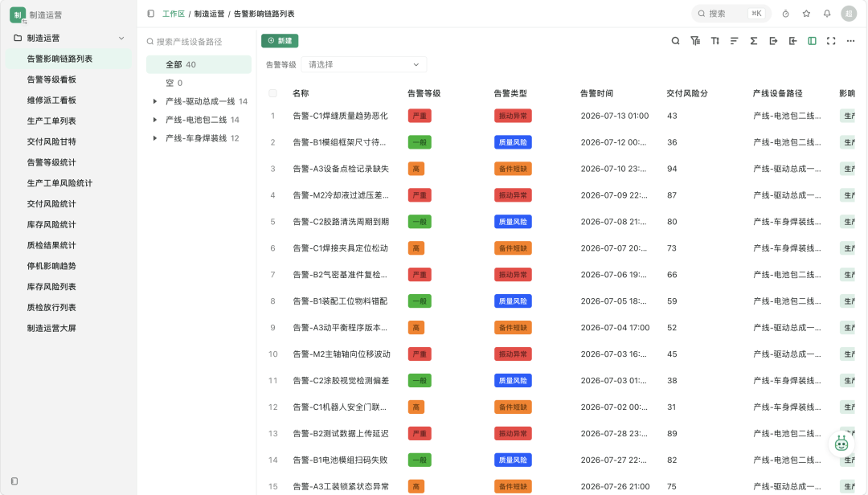Select the 空 0 filter row
Viewport: 868px width, 495px height.
click(x=199, y=83)
